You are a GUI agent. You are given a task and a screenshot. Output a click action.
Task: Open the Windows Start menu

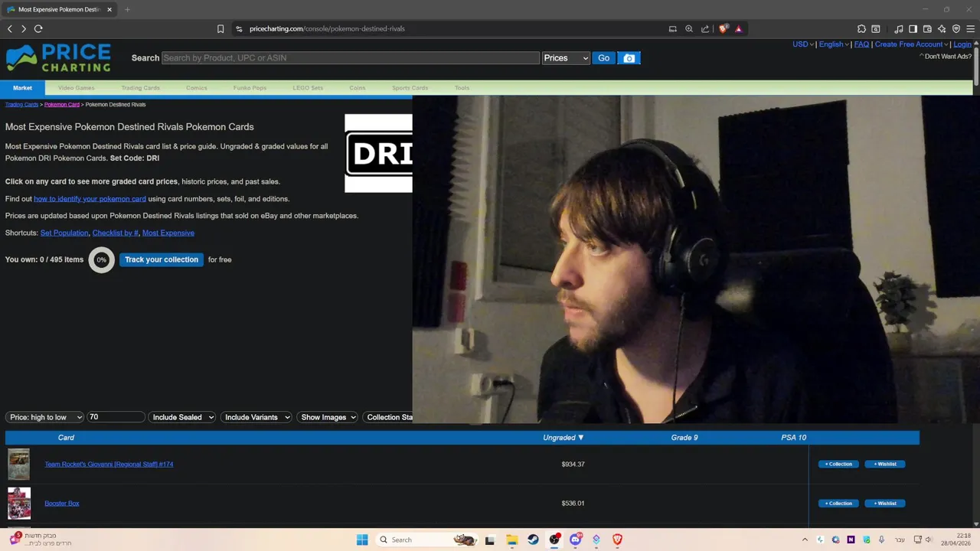pyautogui.click(x=362, y=540)
